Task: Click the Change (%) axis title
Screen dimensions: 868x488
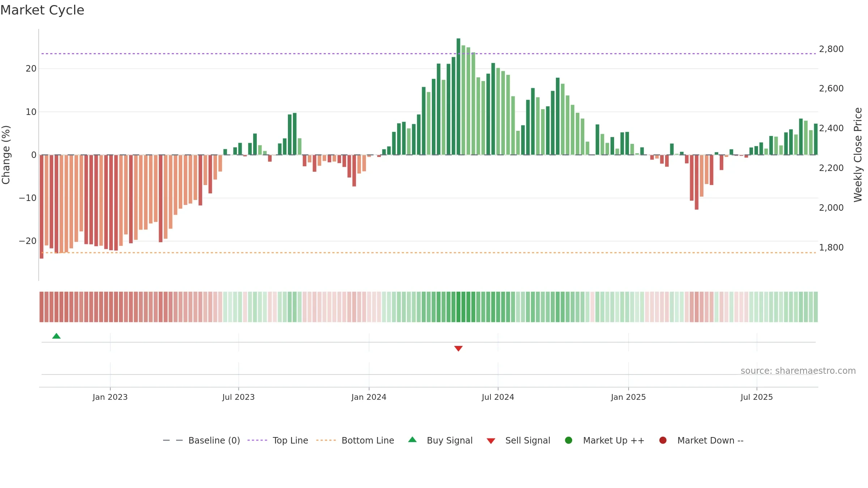Action: (x=6, y=155)
